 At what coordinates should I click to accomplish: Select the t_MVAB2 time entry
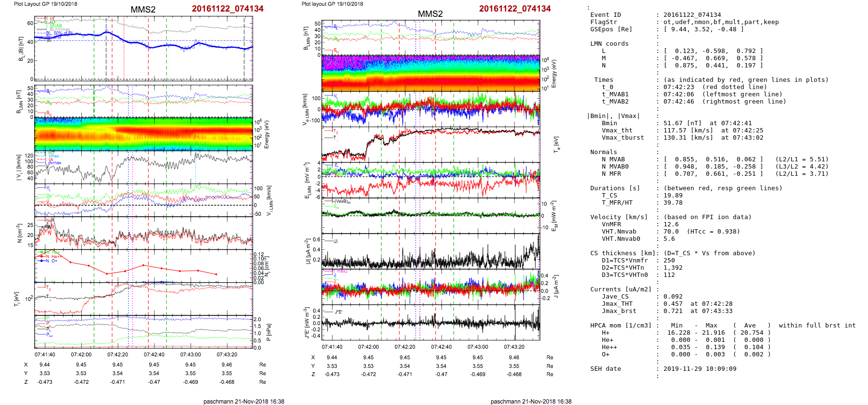pos(615,102)
